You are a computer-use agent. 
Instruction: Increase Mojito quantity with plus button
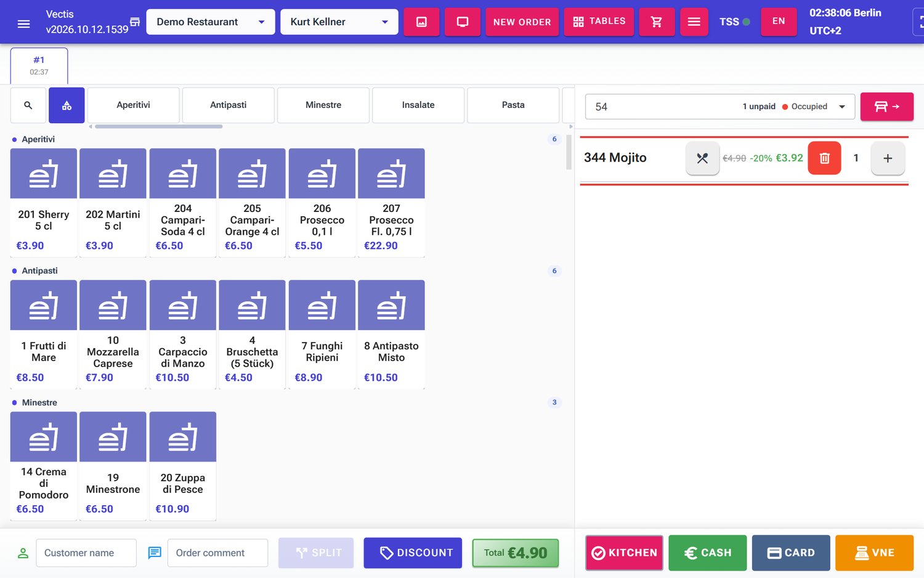tap(888, 158)
